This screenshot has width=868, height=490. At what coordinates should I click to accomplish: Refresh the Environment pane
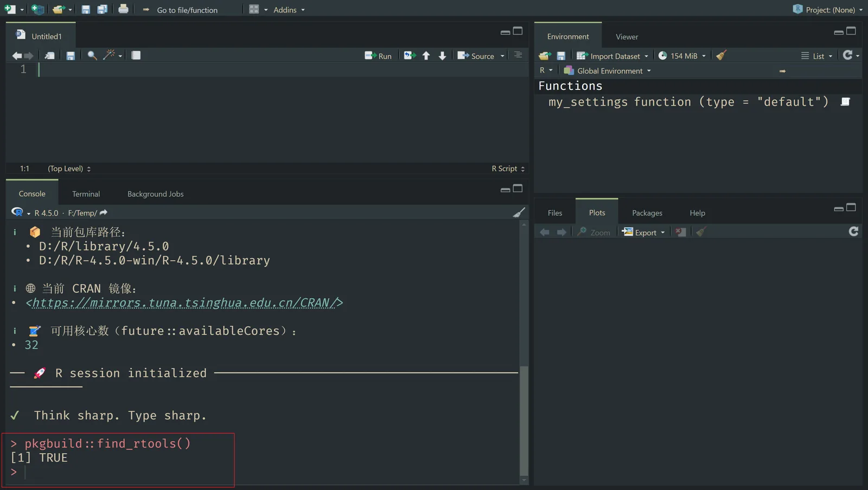tap(847, 55)
